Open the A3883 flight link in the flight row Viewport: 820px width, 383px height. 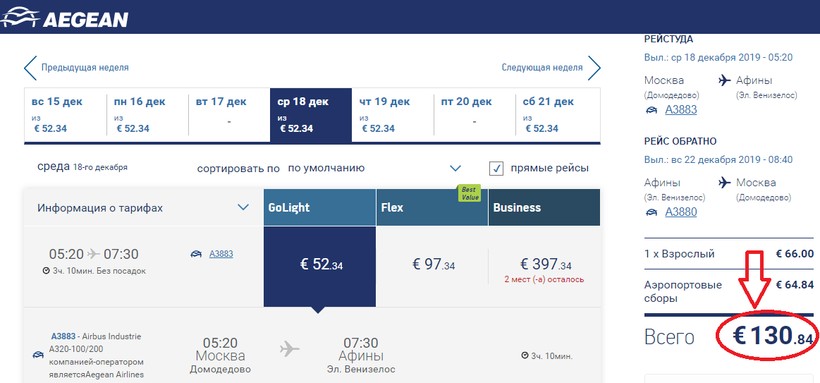(221, 254)
